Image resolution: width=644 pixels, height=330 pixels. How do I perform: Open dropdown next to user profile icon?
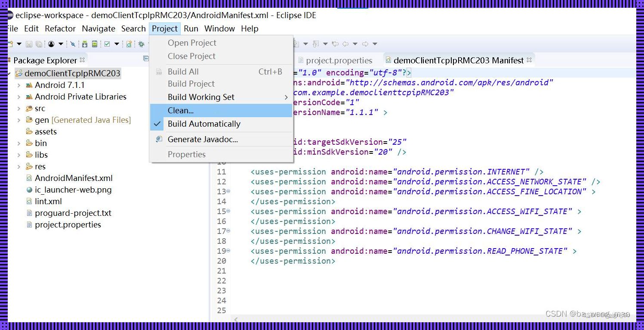pyautogui.click(x=61, y=44)
